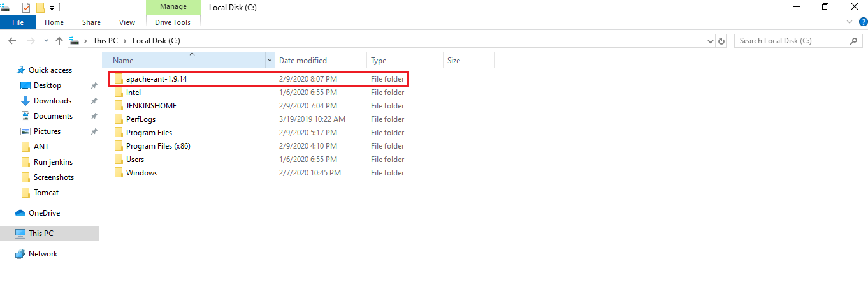Image resolution: width=868 pixels, height=282 pixels.
Task: Open Pictures in Quick access
Action: pos(47,131)
